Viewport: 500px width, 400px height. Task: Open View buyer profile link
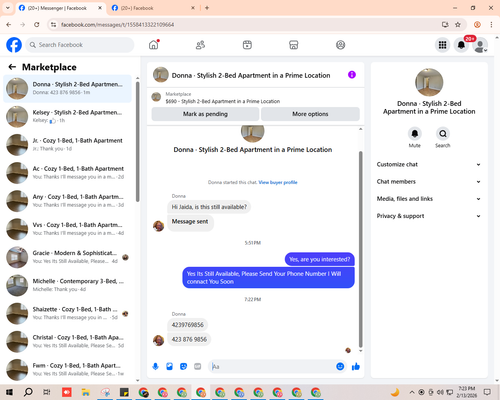point(278,182)
